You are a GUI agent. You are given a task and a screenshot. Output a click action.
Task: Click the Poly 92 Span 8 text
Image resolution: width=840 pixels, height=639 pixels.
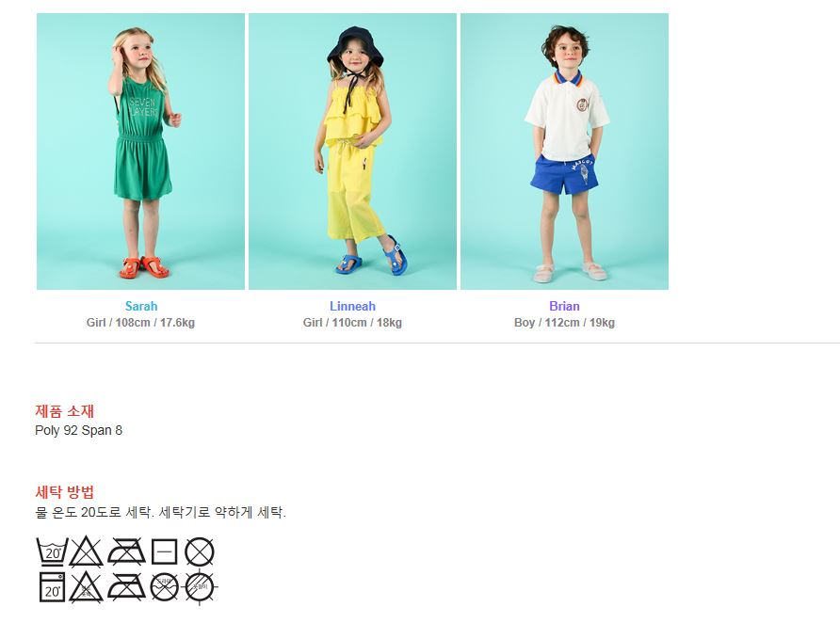tap(79, 430)
